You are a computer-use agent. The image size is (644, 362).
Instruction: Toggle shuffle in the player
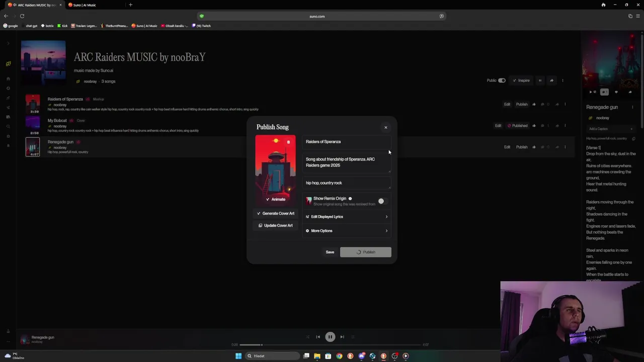point(307,337)
